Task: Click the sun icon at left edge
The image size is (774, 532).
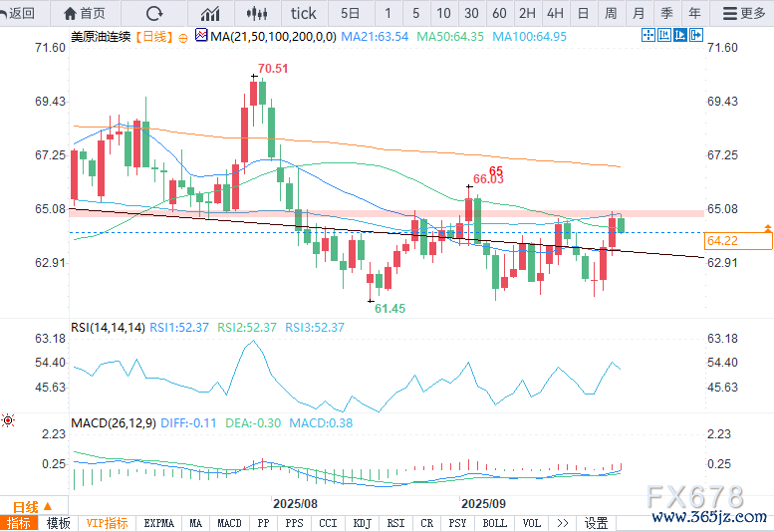Action: click(x=7, y=421)
